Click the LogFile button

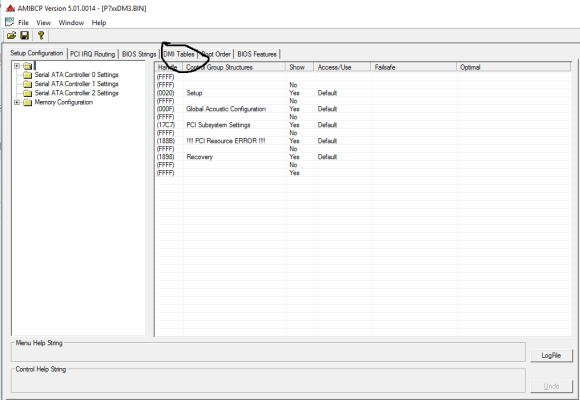[551, 355]
